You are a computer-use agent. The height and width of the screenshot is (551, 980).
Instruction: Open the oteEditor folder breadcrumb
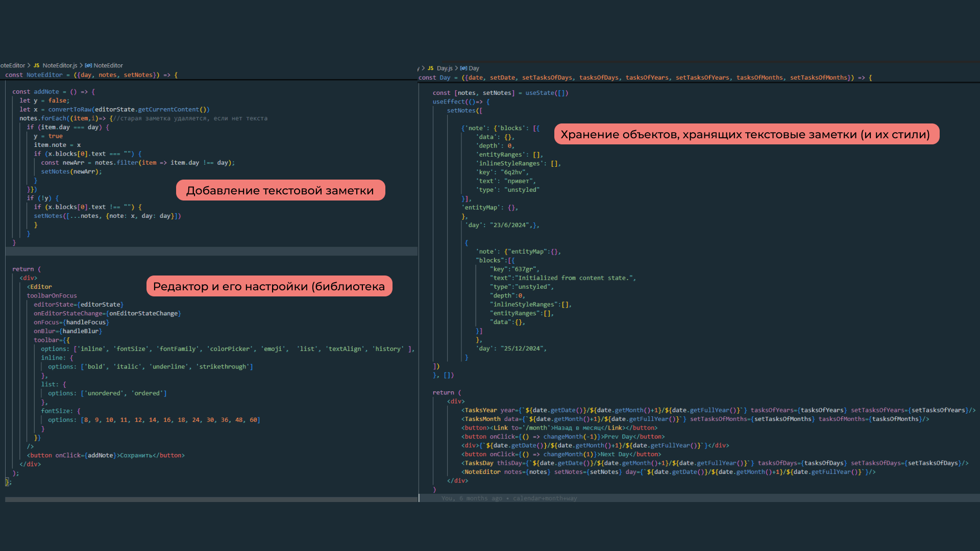(x=13, y=65)
